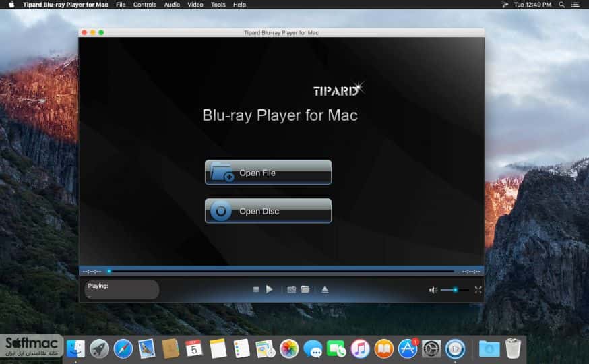Open the File menu
Screen dimensions: 589x364
click(x=121, y=5)
